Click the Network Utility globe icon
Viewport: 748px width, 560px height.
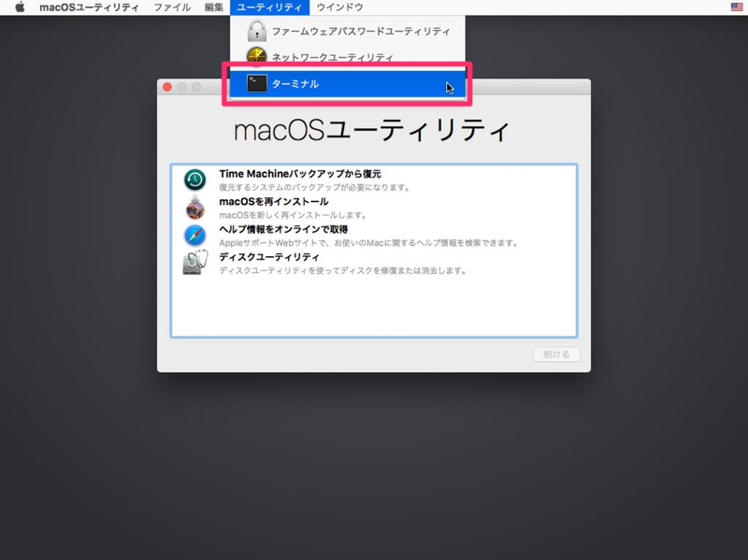pyautogui.click(x=256, y=57)
